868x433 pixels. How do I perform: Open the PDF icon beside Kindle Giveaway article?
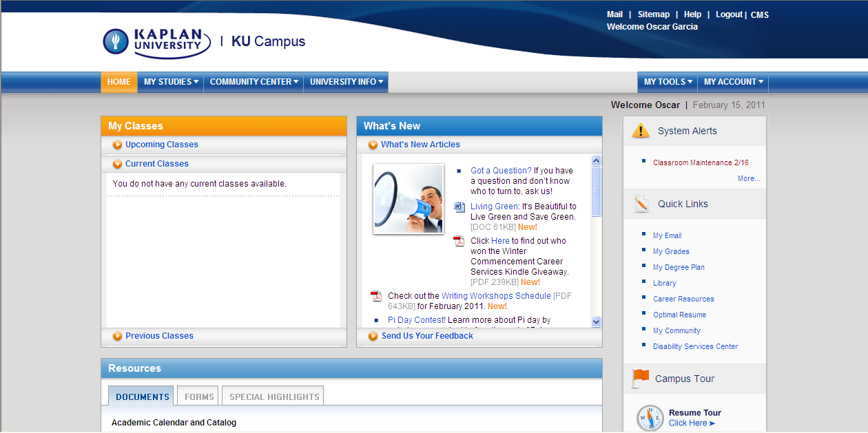[x=459, y=241]
